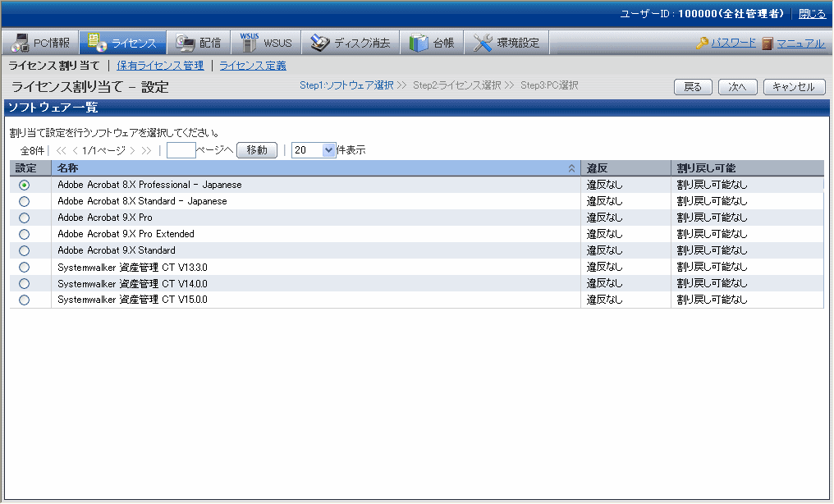This screenshot has width=834, height=504.
Task: Click the 台帳 ledger book icon
Action: click(x=419, y=43)
